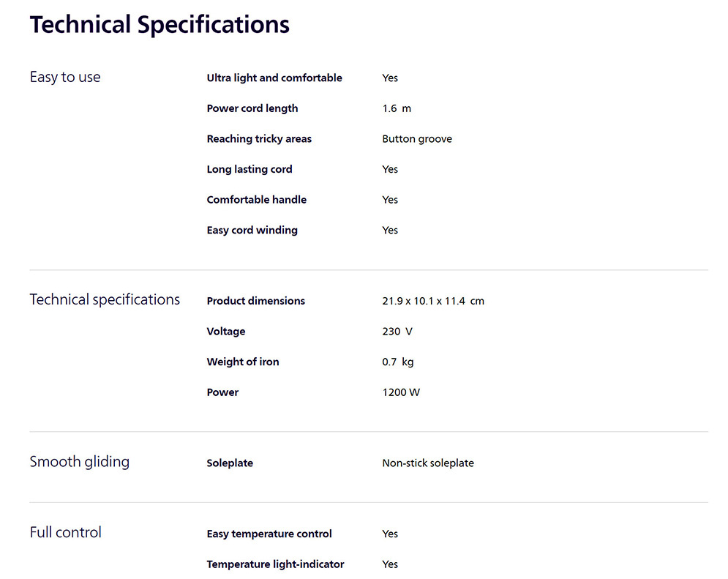
Task: Click the 1200 W power value
Action: (401, 392)
